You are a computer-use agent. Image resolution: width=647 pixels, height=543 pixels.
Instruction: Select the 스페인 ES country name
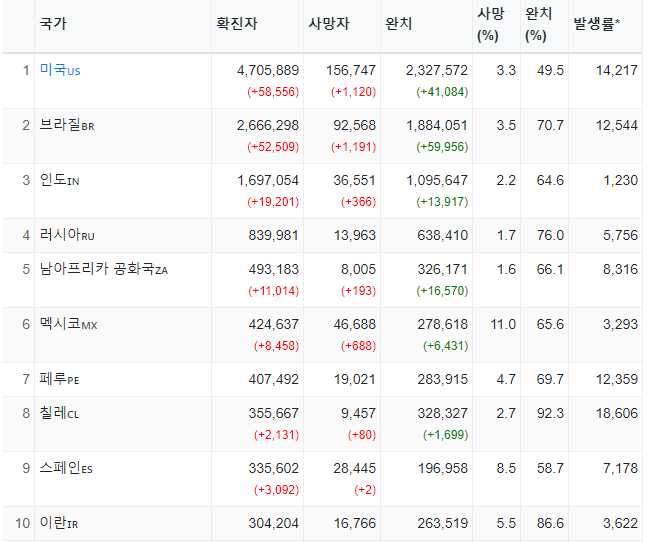tap(66, 468)
